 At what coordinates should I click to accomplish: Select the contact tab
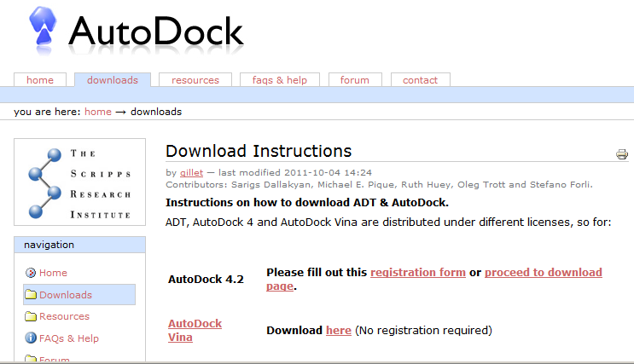(x=420, y=80)
